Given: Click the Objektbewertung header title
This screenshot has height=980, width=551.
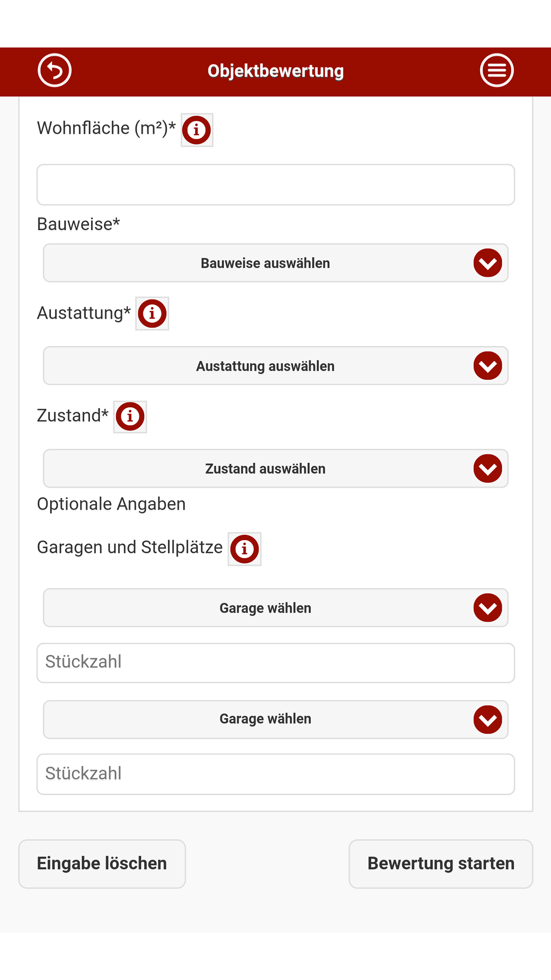Looking at the screenshot, I should [x=275, y=71].
